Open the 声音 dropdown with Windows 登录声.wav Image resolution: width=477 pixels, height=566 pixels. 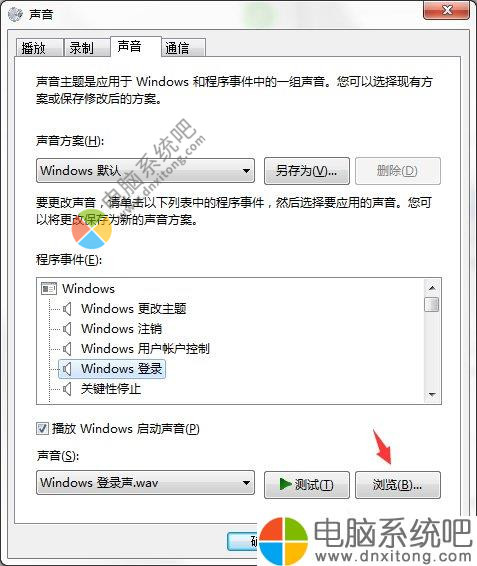(x=146, y=483)
